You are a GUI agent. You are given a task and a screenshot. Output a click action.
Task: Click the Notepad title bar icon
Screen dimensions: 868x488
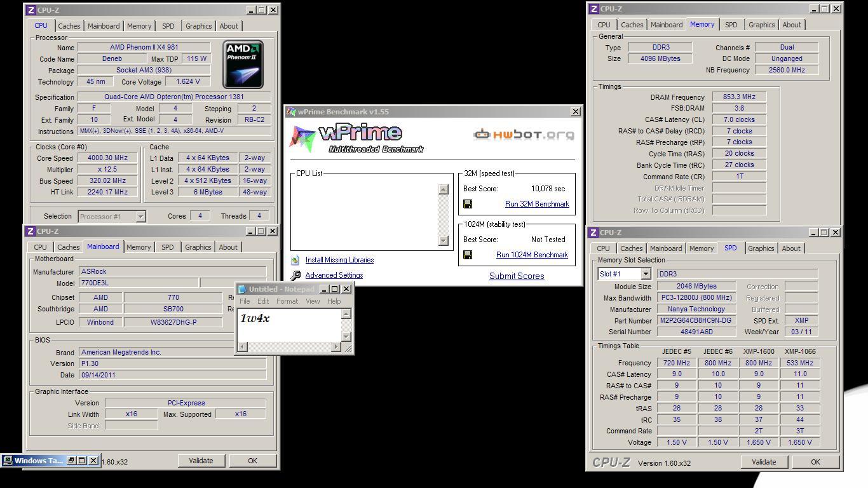pyautogui.click(x=242, y=289)
